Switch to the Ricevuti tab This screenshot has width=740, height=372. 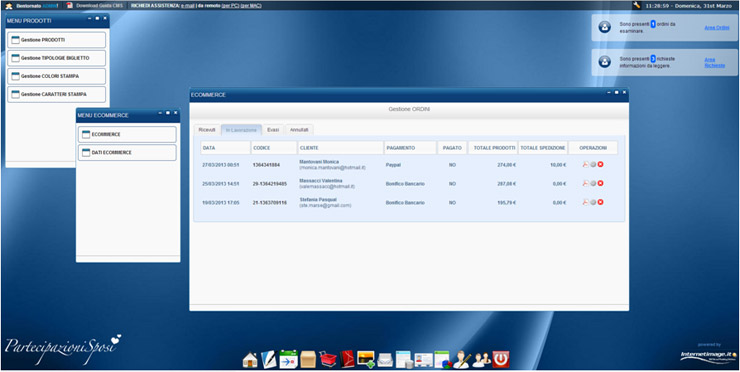click(207, 129)
